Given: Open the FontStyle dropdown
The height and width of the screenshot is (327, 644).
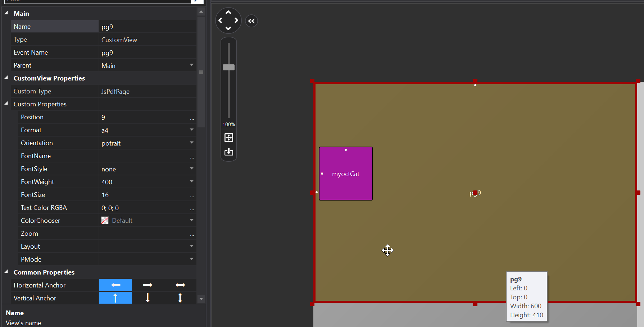Looking at the screenshot, I should click(x=192, y=169).
